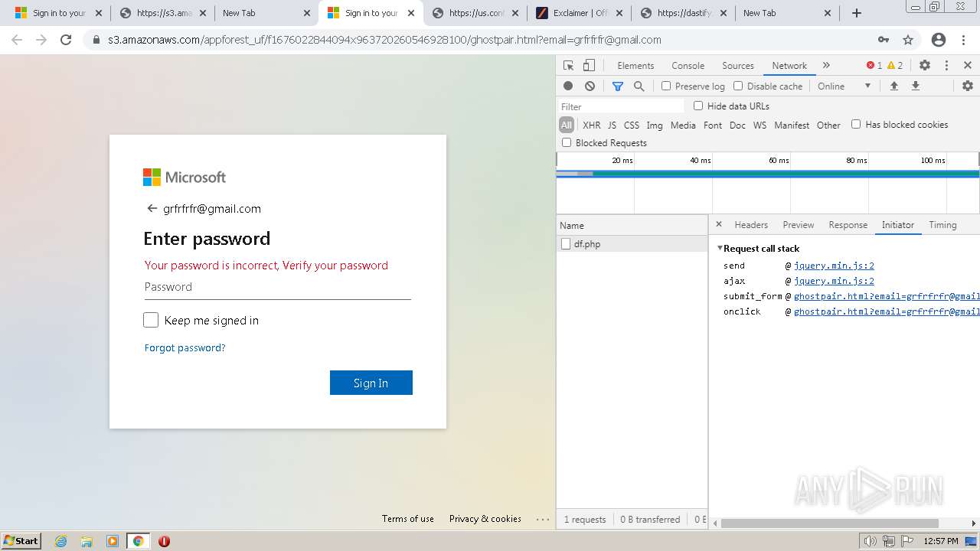Expand more DevTools tabs chevron
Viewport: 980px width, 551px height.
(x=826, y=65)
